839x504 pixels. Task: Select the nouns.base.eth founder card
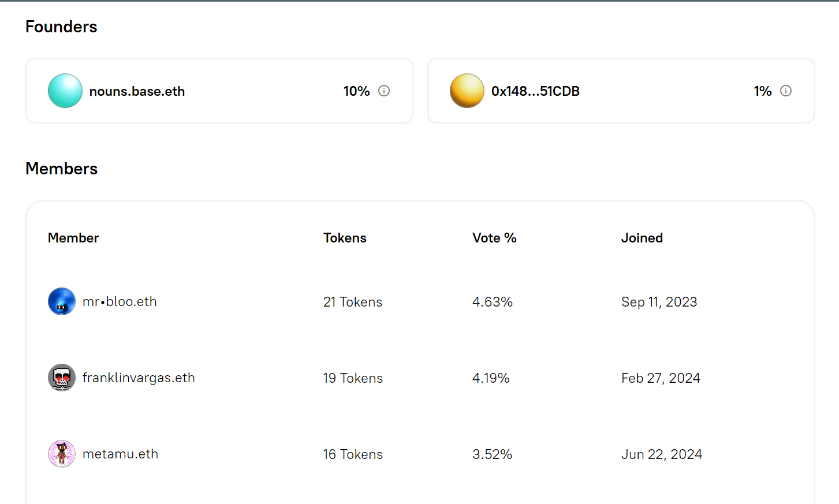pos(219,90)
